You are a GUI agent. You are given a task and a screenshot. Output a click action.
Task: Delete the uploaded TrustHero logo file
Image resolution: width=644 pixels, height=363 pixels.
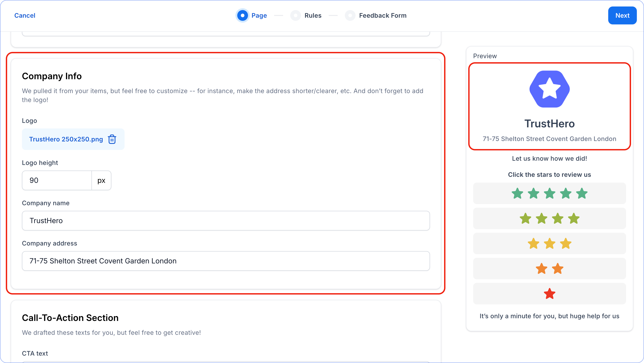pyautogui.click(x=112, y=139)
